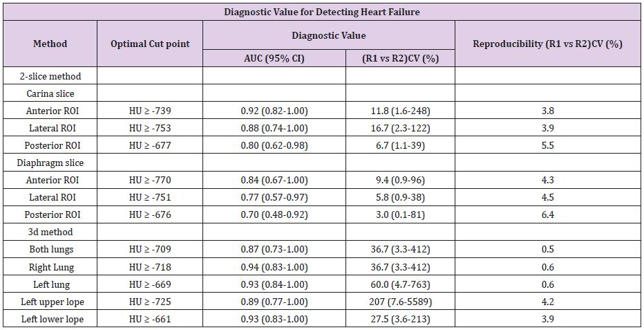The image size is (644, 330).
Task: Click the table title Diagnostic Value for Detecting Heart Failure
Action: click(321, 12)
